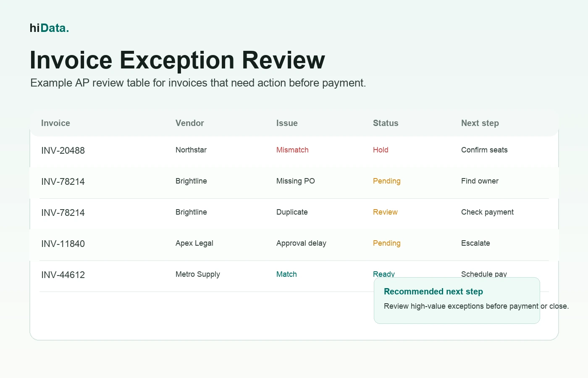Image resolution: width=588 pixels, height=378 pixels.
Task: Click Brightline in the Missing PO row
Action: click(x=191, y=181)
